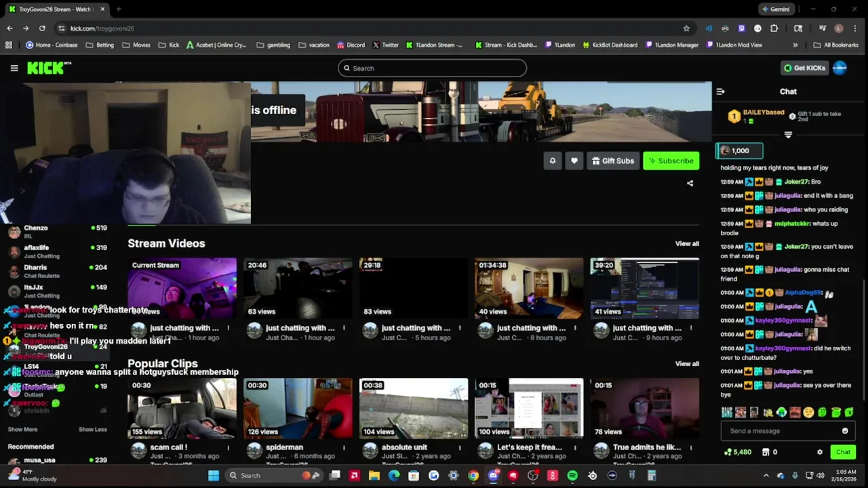Open the Kick user avatar menu
868x488 pixels.
point(840,68)
